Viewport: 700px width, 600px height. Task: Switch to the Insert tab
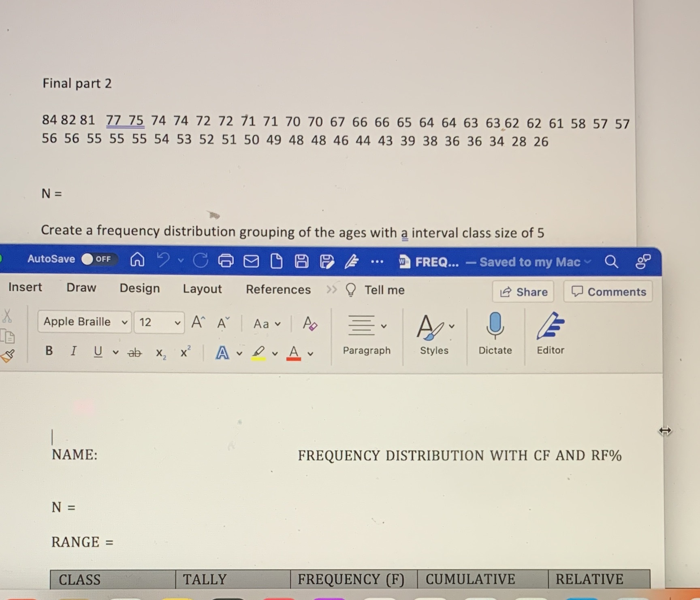click(24, 287)
